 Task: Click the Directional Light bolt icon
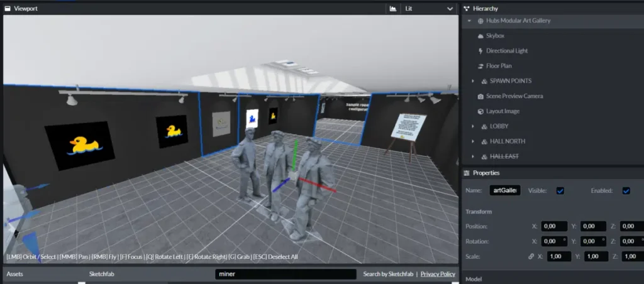tap(481, 51)
